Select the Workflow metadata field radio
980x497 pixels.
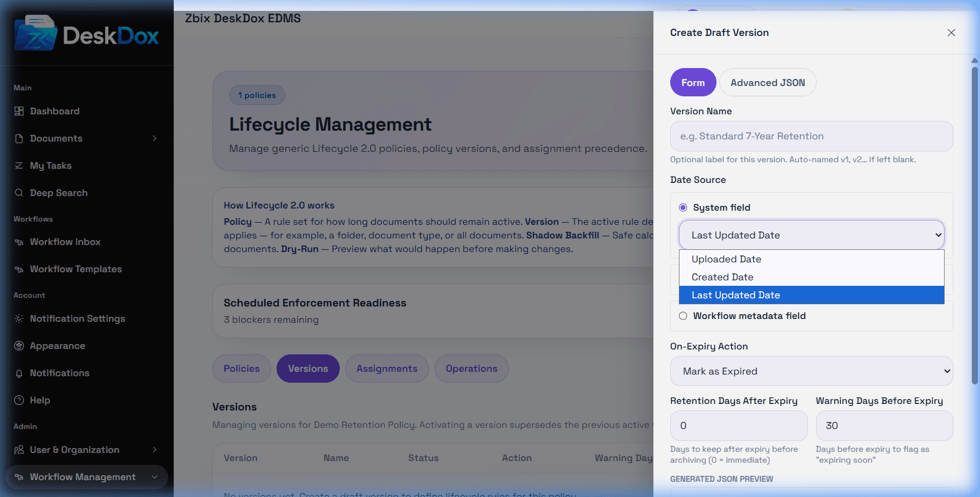[683, 316]
